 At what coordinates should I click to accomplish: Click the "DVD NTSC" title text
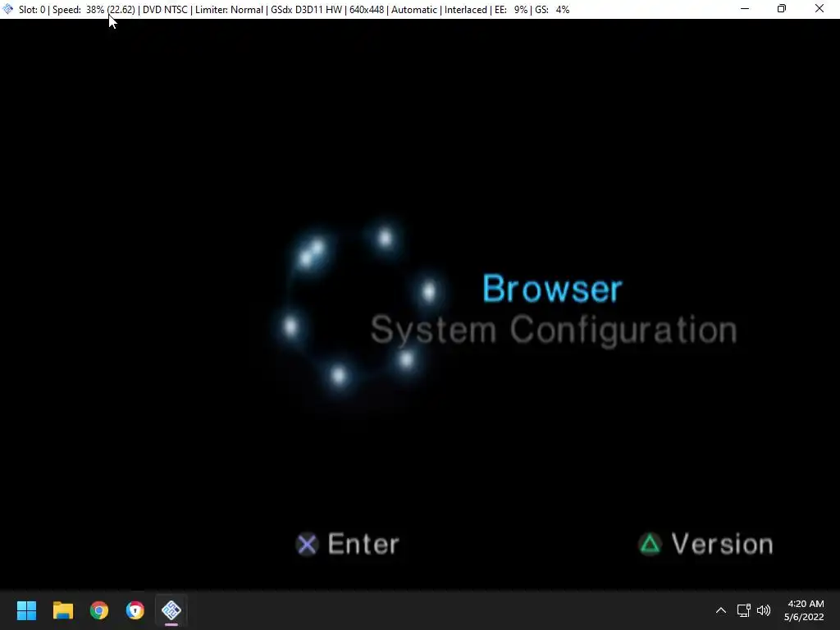coord(165,10)
